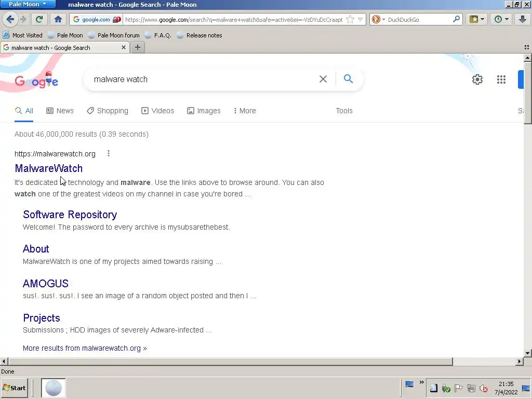Open Google settings gear
The image size is (532, 399).
coord(477,79)
